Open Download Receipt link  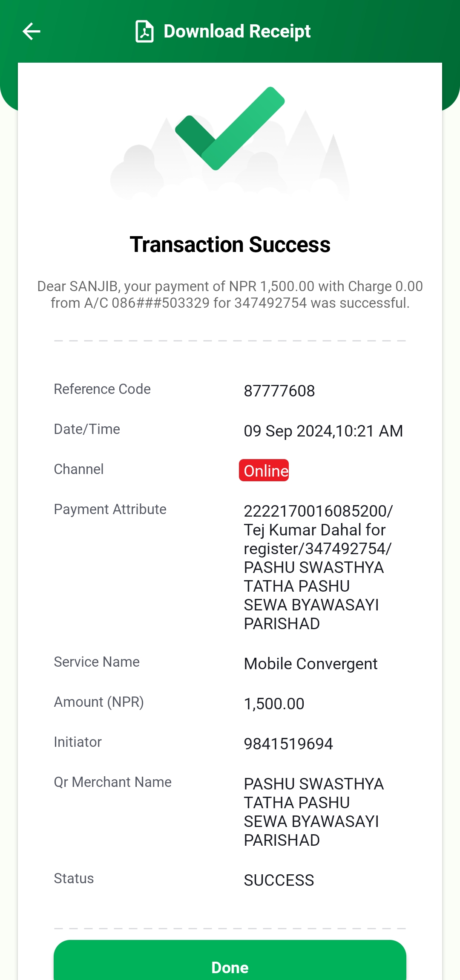(x=237, y=31)
